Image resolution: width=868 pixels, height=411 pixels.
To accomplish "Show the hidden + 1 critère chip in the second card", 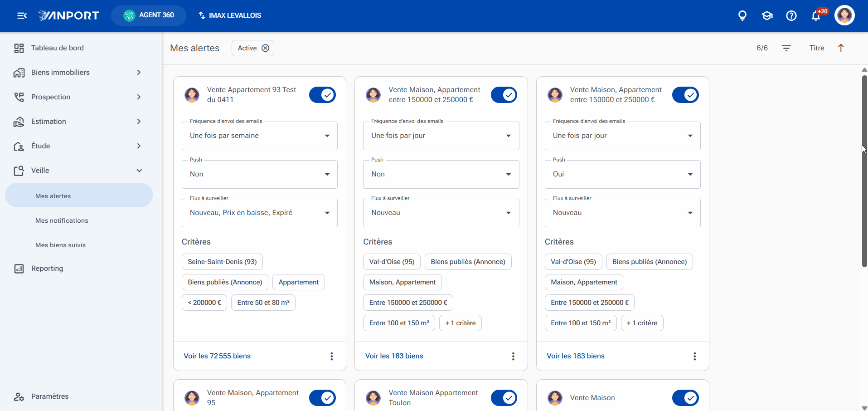I will [x=461, y=323].
